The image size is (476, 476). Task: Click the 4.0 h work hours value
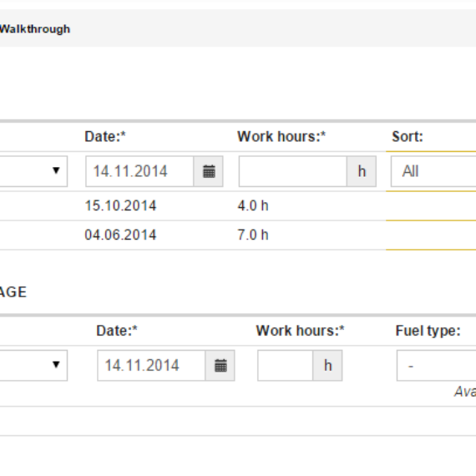[253, 205]
